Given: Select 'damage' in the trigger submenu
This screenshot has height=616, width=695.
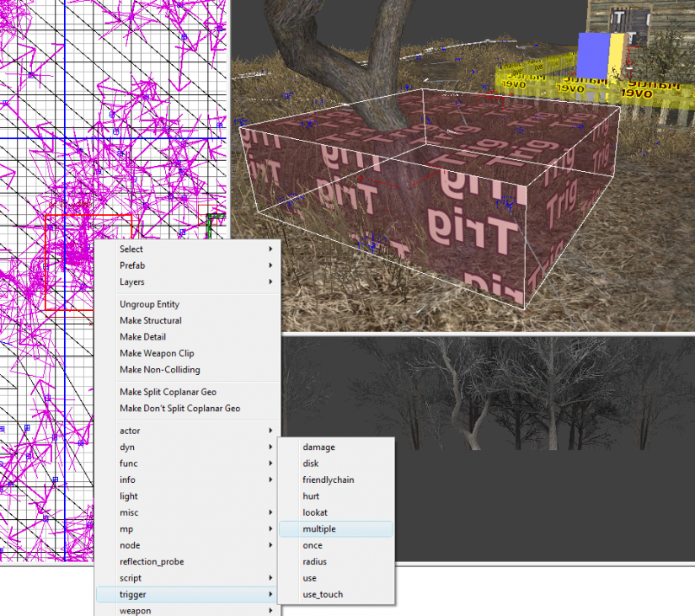Looking at the screenshot, I should [x=318, y=447].
